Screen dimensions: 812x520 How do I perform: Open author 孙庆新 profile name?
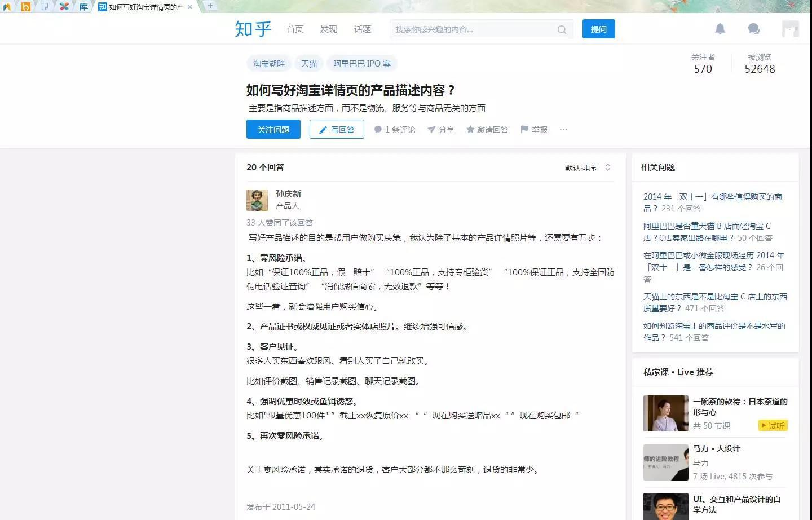(288, 193)
